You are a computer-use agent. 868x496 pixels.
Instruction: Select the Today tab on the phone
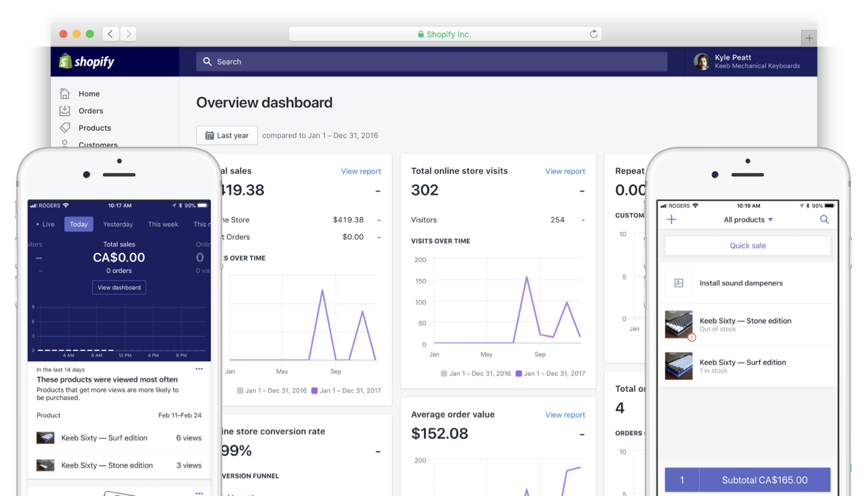pos(79,224)
